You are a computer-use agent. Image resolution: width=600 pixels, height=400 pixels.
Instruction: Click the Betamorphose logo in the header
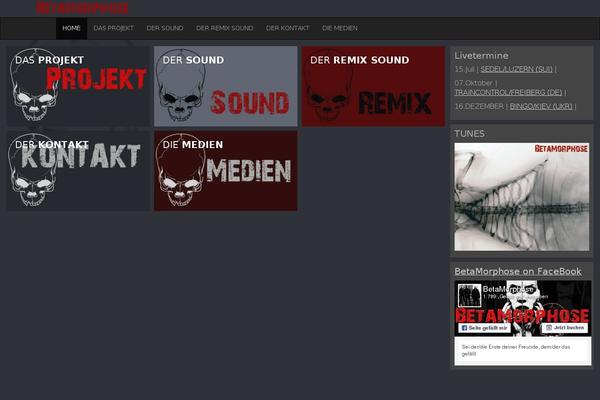(82, 8)
